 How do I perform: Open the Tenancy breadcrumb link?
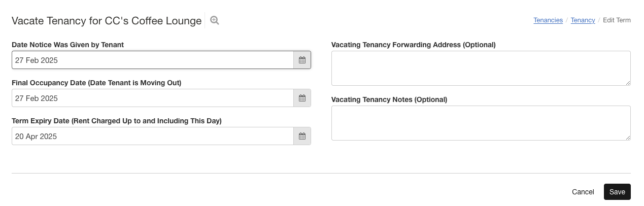tap(583, 20)
